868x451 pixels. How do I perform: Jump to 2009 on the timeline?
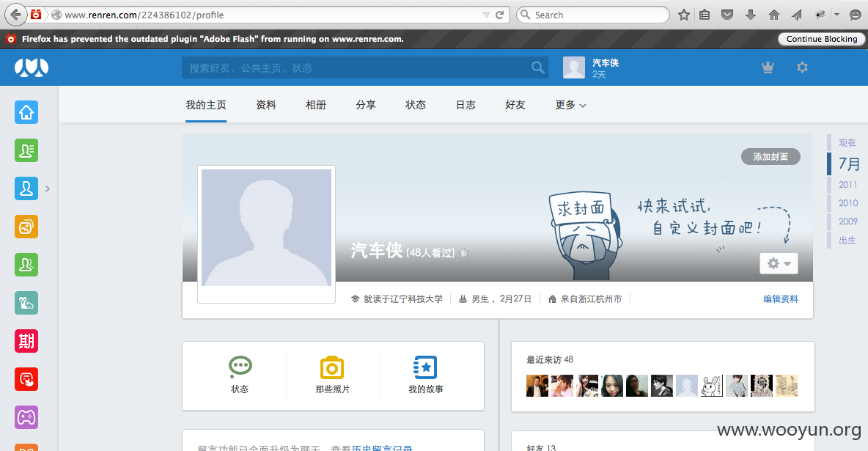847,221
